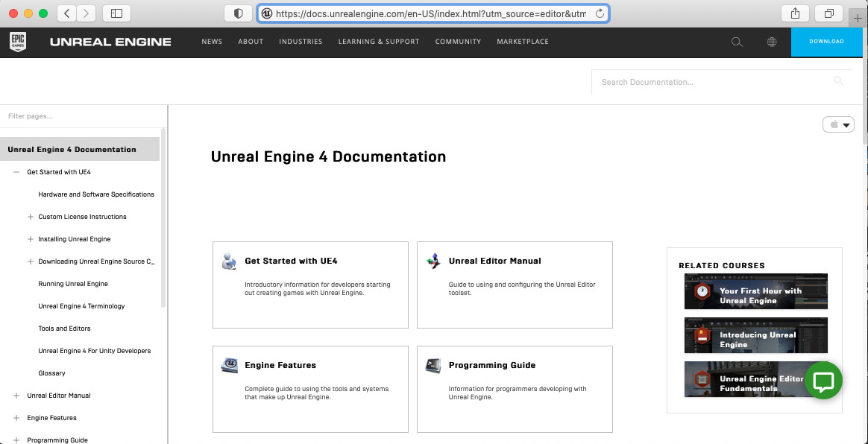Click the Engine Features gears icon
Screen dimensions: 868x444
(x=229, y=366)
